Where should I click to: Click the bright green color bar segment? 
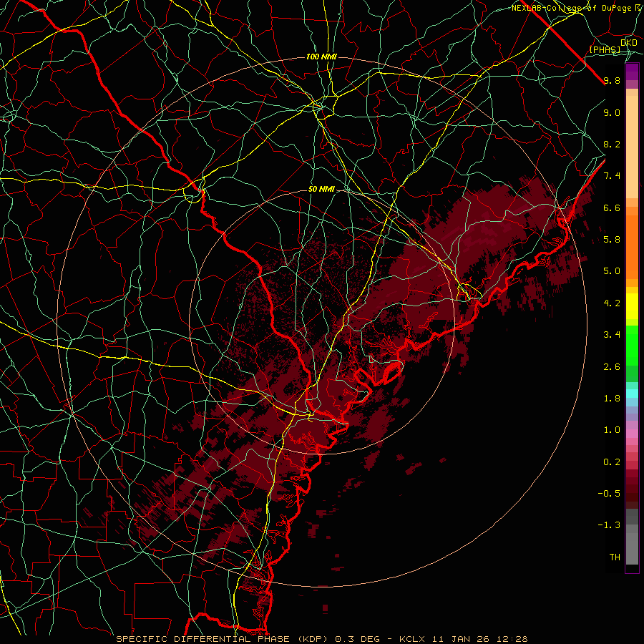coord(632,345)
